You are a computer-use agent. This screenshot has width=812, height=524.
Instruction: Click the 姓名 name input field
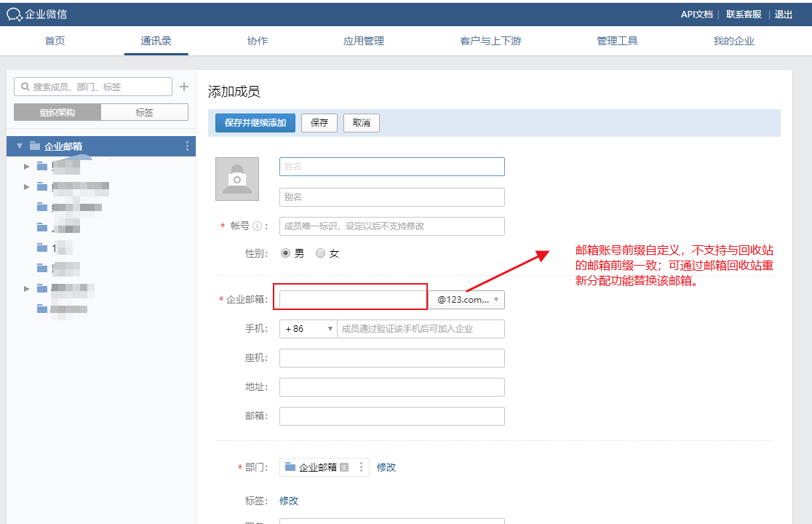(x=391, y=167)
